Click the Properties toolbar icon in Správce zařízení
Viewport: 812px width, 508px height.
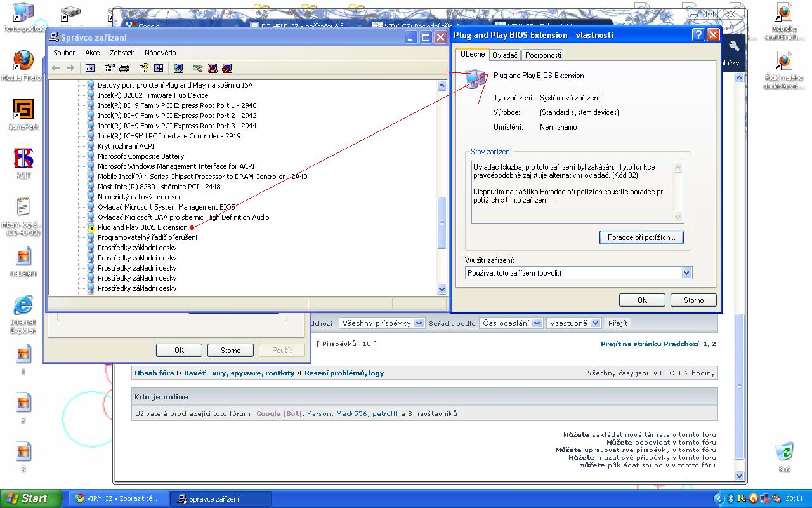(x=109, y=68)
